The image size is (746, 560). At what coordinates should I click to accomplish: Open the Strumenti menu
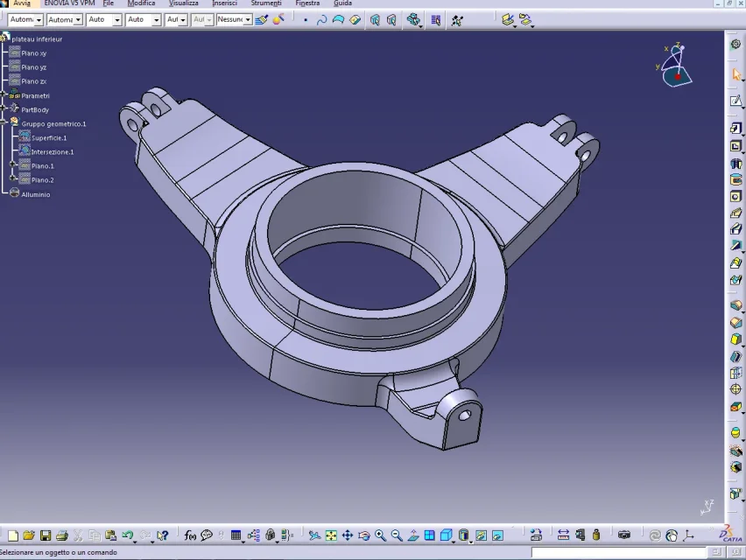[266, 3]
